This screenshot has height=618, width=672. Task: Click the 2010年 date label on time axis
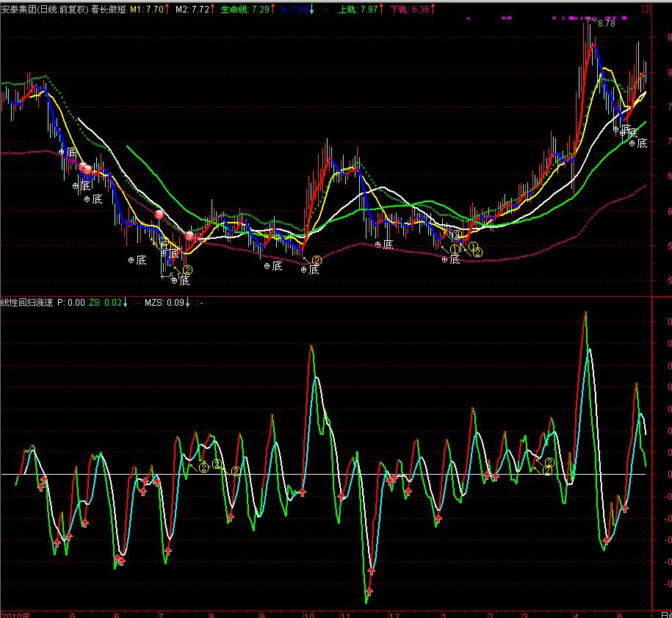click(x=15, y=614)
